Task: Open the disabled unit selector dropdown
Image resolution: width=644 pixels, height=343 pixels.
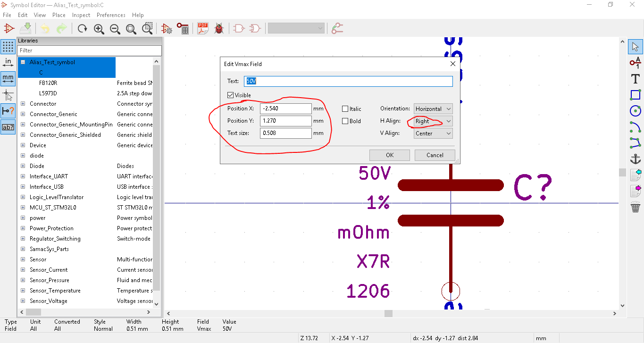Action: coord(296,29)
